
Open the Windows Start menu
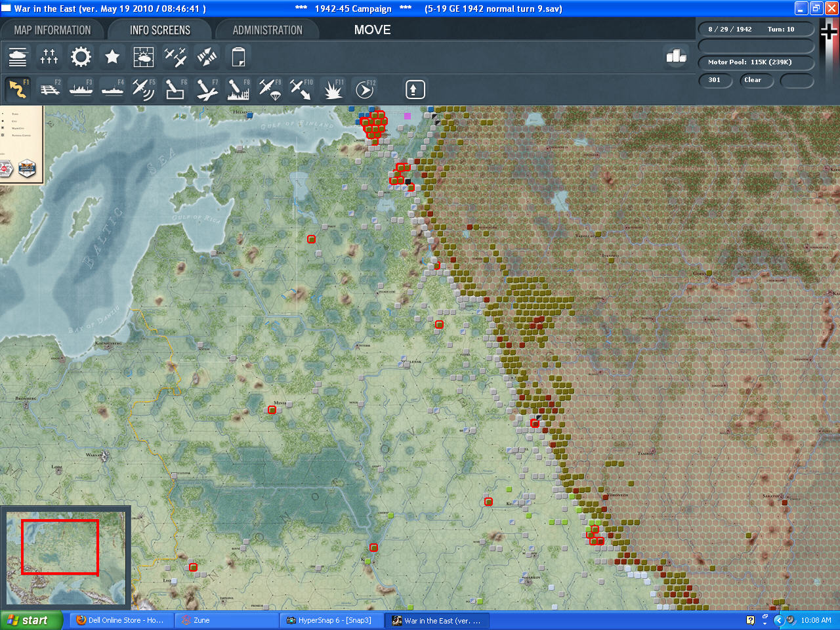(31, 620)
